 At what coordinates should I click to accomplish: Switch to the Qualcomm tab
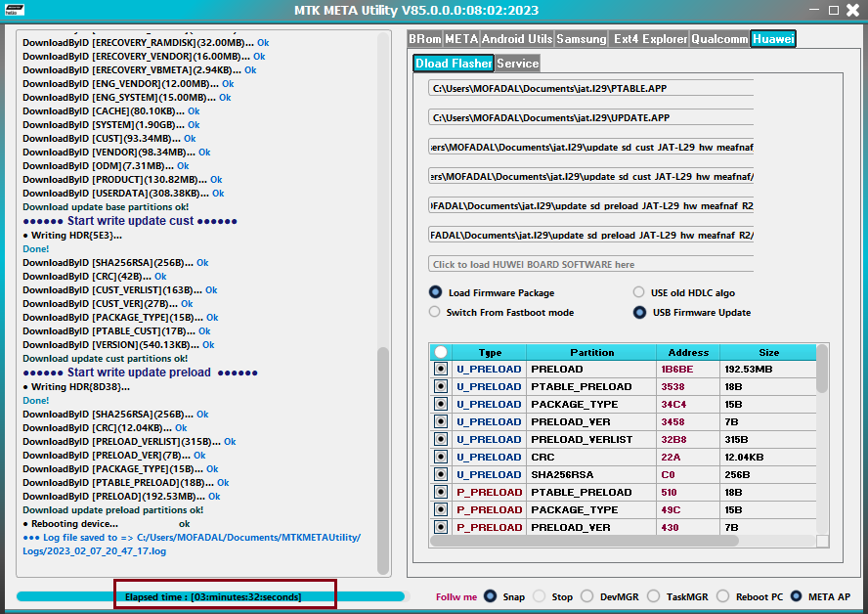718,40
